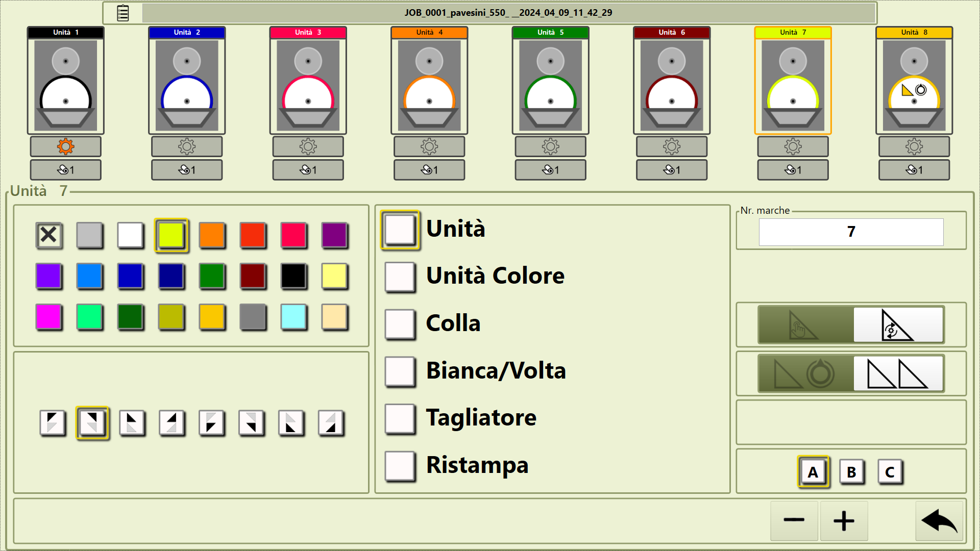This screenshot has width=980, height=551.
Task: Enable the Unità Colore checkbox
Action: click(x=400, y=277)
